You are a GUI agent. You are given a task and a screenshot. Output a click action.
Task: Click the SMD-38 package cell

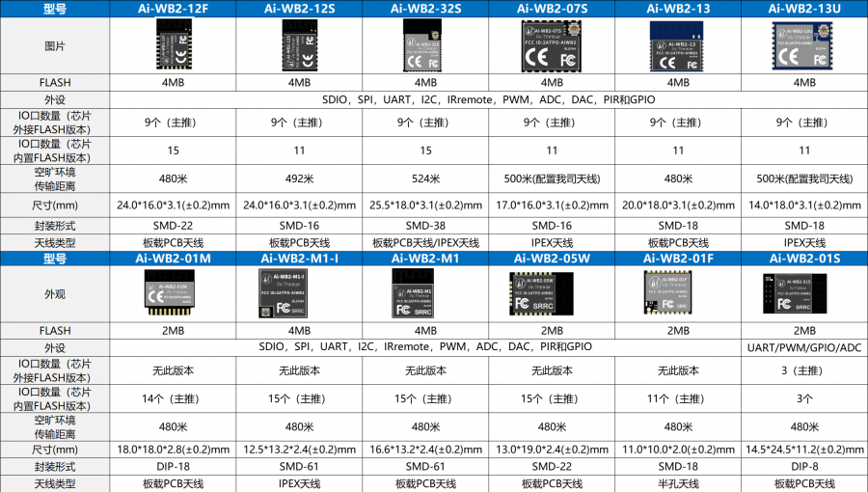[425, 226]
